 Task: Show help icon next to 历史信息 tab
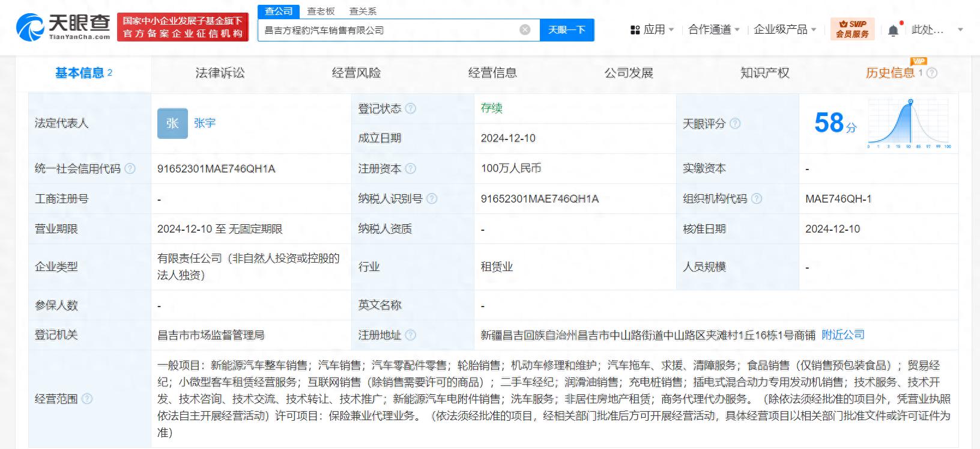click(x=932, y=73)
